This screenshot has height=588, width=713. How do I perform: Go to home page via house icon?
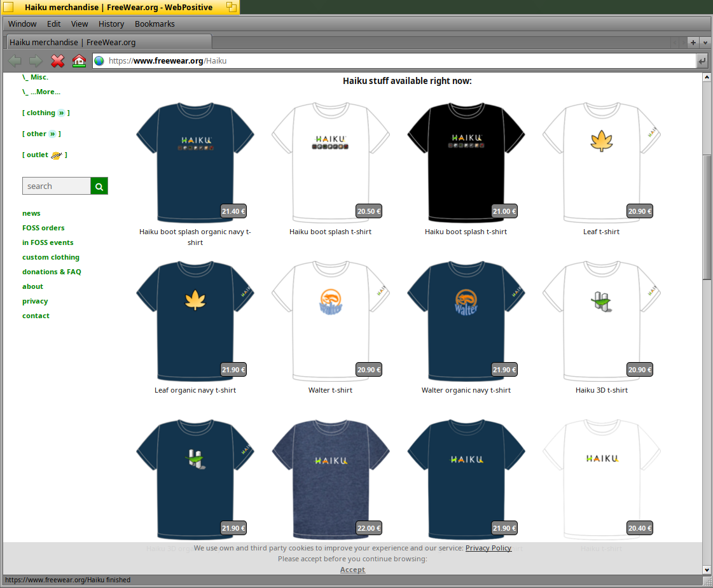point(79,60)
